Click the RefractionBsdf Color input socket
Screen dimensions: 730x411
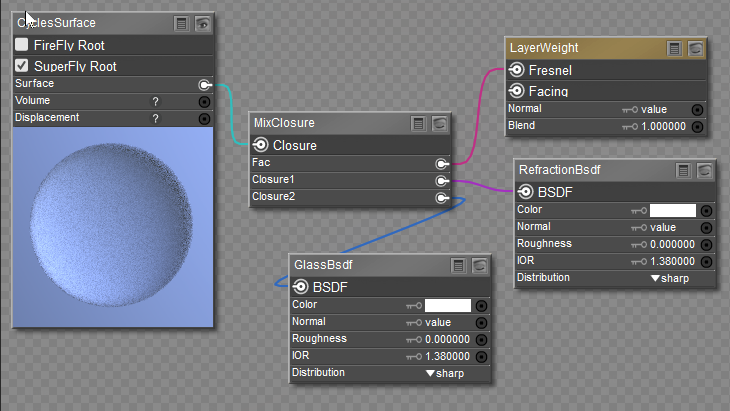coord(706,211)
